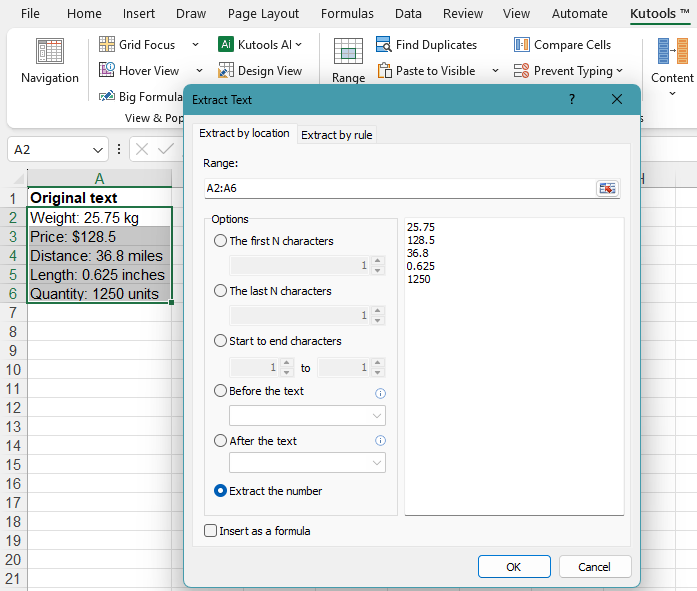This screenshot has height=591, width=697.
Task: Select column A header
Action: coord(99,178)
